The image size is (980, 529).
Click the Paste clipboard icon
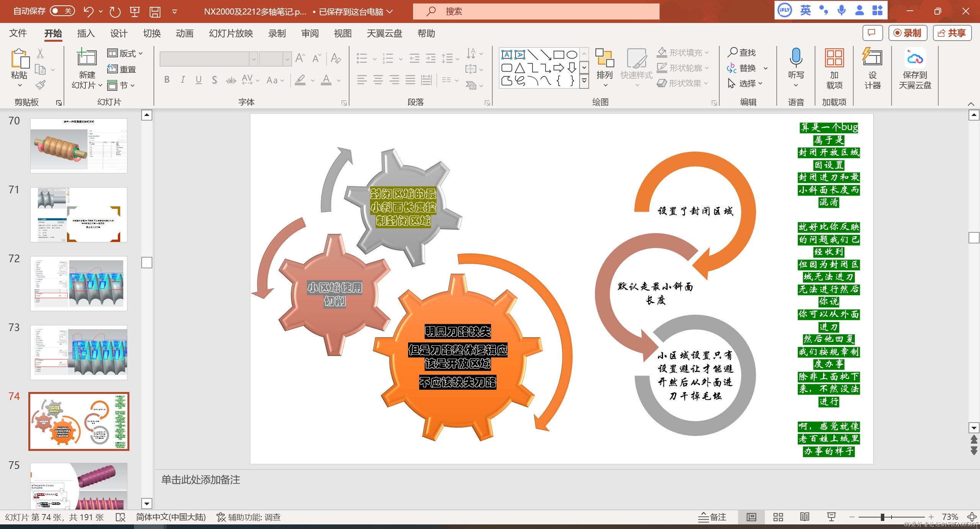click(20, 59)
